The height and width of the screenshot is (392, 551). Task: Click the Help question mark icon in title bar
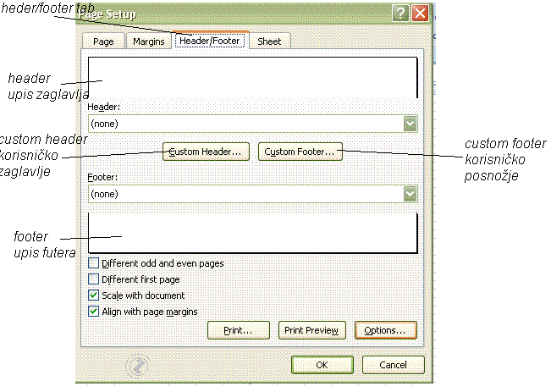400,14
